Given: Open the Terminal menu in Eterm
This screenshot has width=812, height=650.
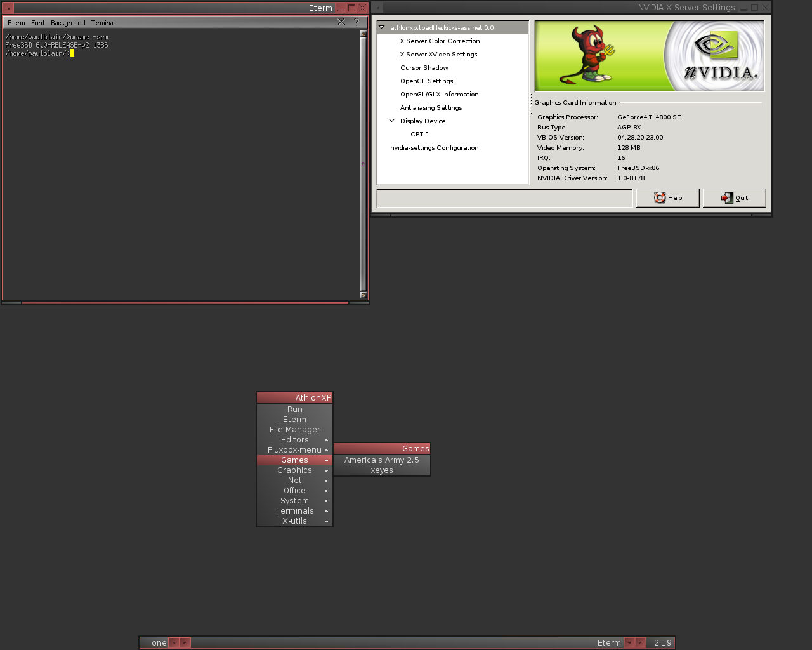Looking at the screenshot, I should click(103, 23).
